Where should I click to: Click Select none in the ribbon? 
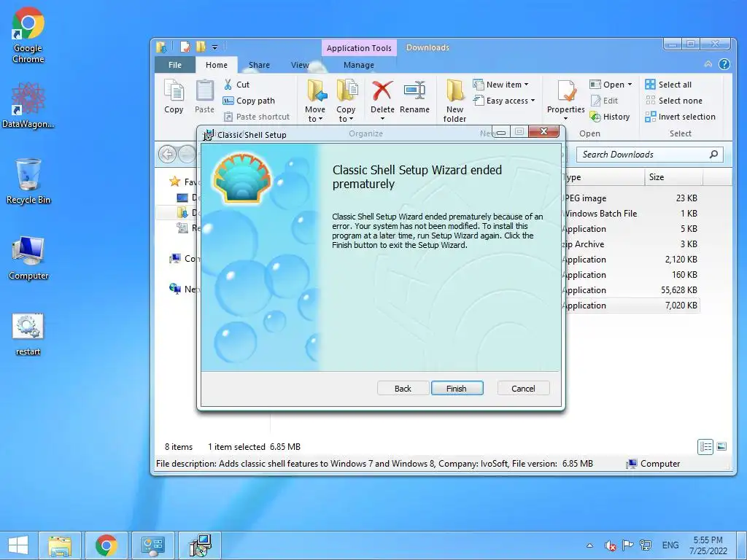[673, 101]
